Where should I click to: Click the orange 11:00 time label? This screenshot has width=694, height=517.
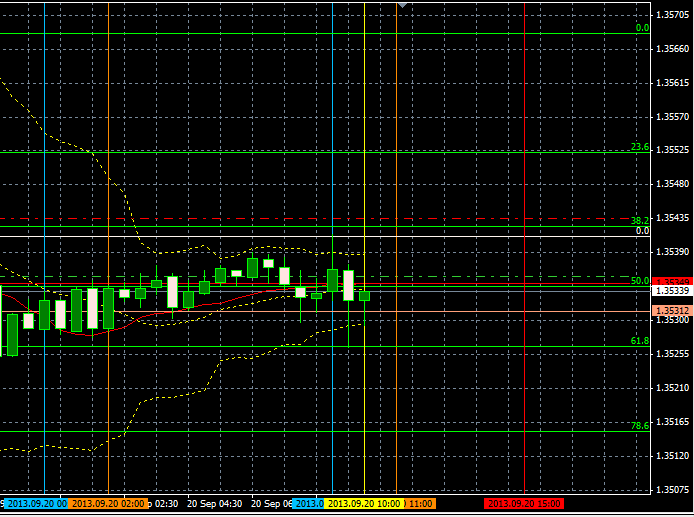pos(419,504)
